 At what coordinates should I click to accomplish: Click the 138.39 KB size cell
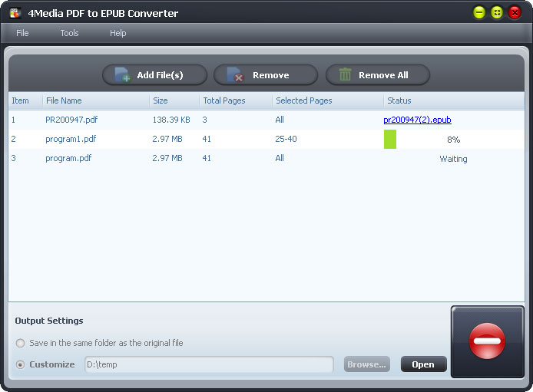click(x=171, y=120)
